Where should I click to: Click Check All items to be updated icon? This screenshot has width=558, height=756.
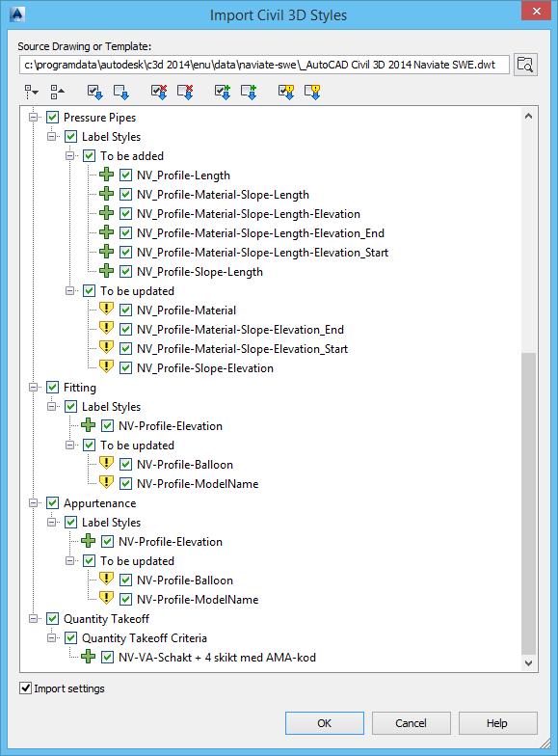click(x=285, y=92)
